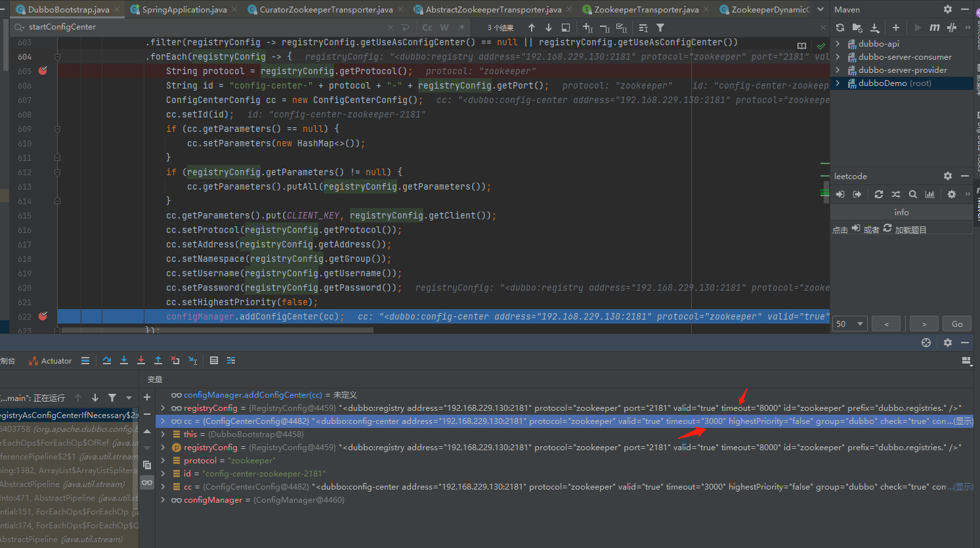This screenshot has width=980, height=548.
Task: Select id = config-center-zookeeper-2181 variable row
Action: (x=565, y=473)
